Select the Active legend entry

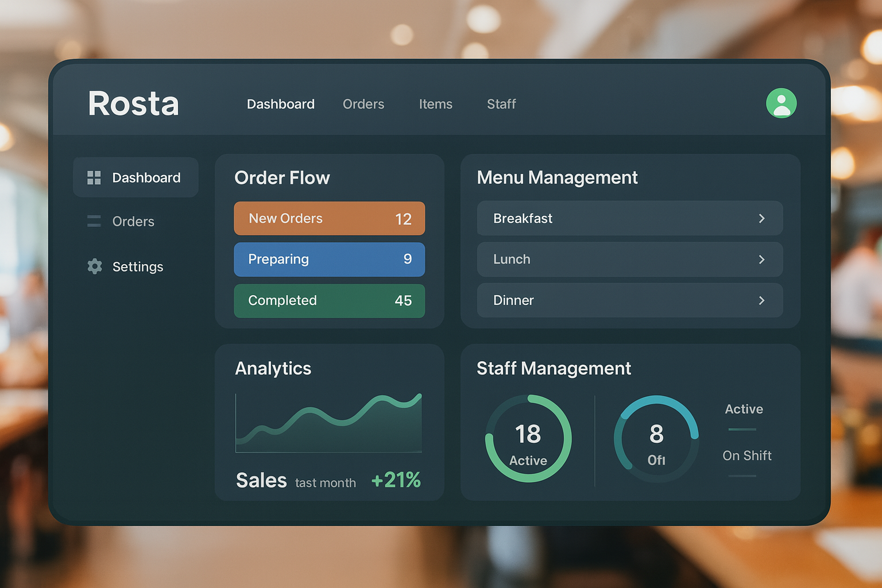coord(744,409)
